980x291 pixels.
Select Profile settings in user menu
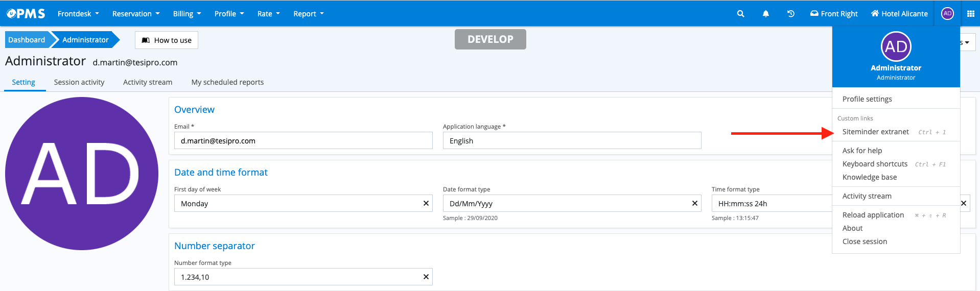[867, 99]
